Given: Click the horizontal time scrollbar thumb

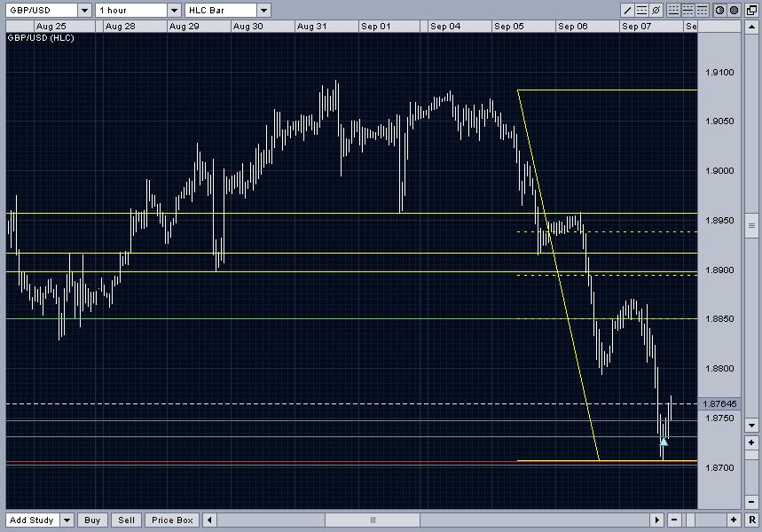Looking at the screenshot, I should 373,520.
